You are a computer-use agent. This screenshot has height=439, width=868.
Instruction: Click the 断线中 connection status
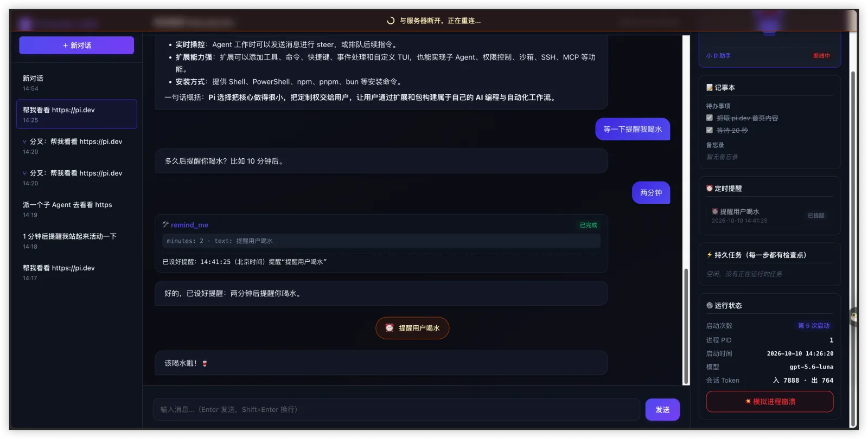[x=821, y=56]
